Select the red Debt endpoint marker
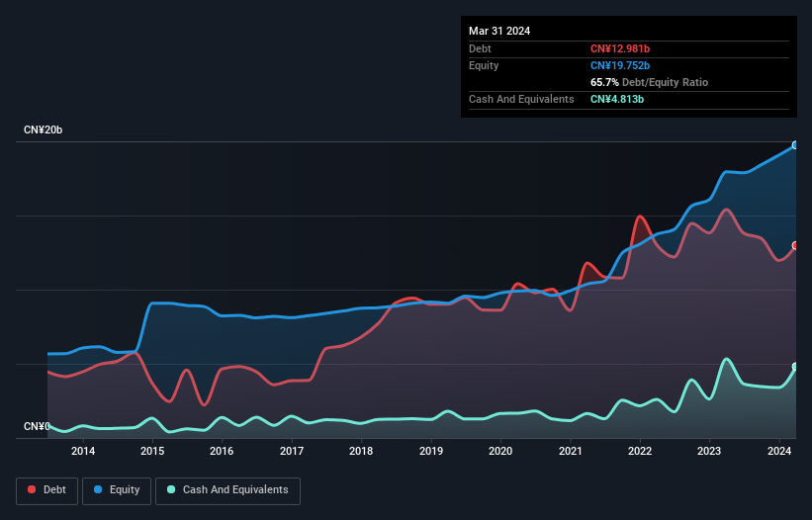The image size is (812, 520). click(795, 246)
